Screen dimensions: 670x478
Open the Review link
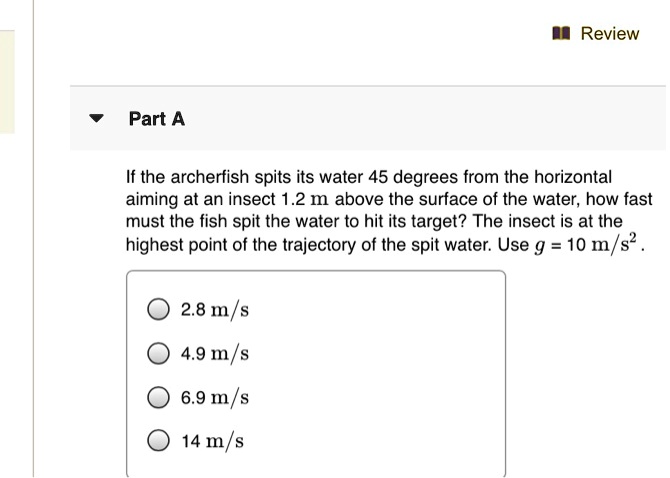point(609,34)
